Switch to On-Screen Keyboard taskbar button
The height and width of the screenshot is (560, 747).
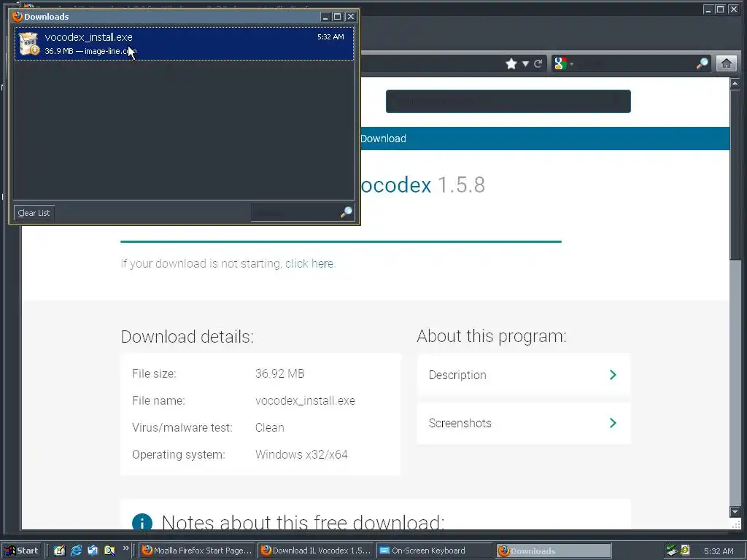click(435, 551)
